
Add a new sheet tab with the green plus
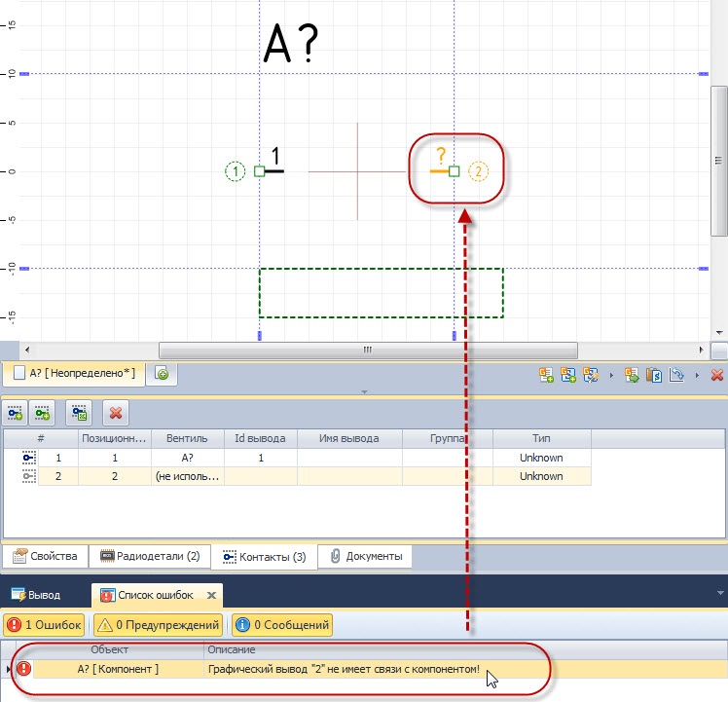coord(162,373)
